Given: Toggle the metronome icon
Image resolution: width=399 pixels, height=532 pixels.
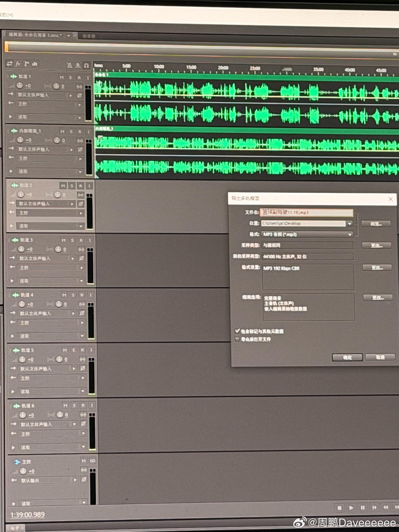Looking at the screenshot, I should coord(70,65).
